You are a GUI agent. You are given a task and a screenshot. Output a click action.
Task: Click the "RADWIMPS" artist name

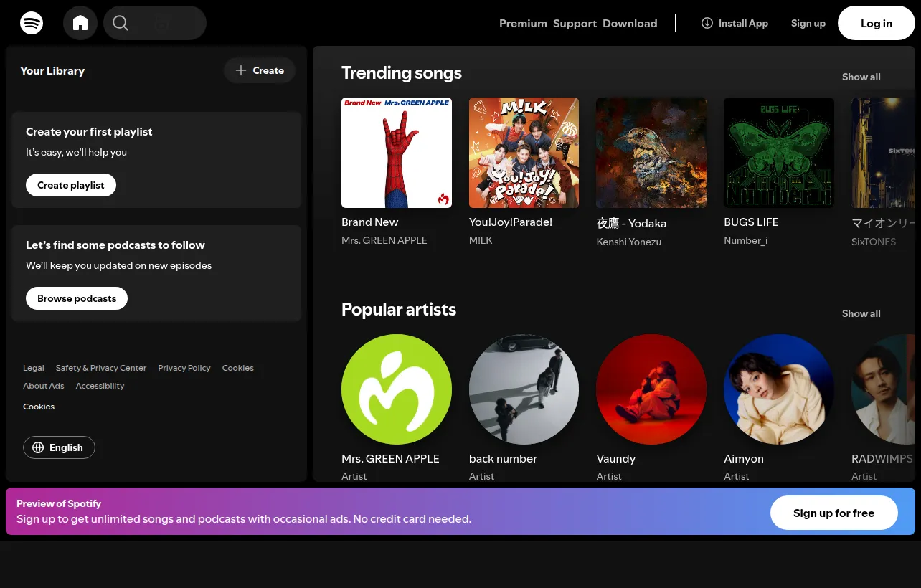coord(882,459)
